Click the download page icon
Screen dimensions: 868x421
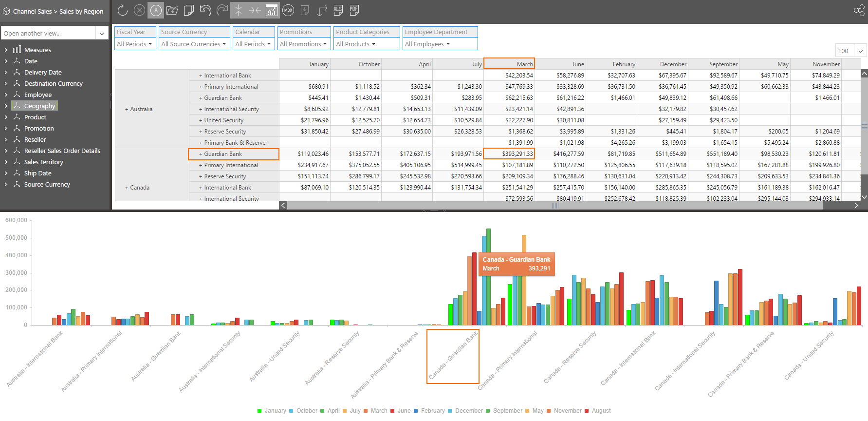(x=305, y=10)
